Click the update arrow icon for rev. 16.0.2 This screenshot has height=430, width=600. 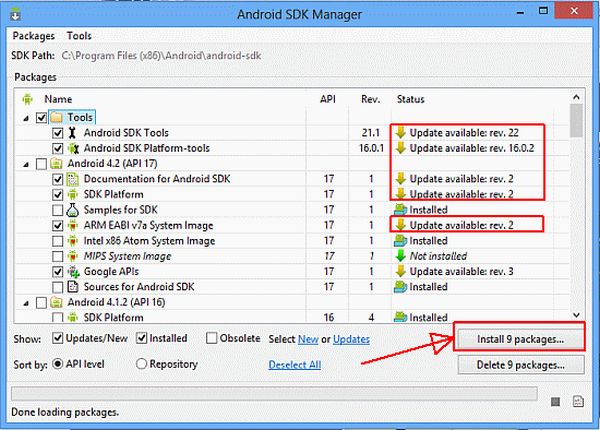coord(401,148)
